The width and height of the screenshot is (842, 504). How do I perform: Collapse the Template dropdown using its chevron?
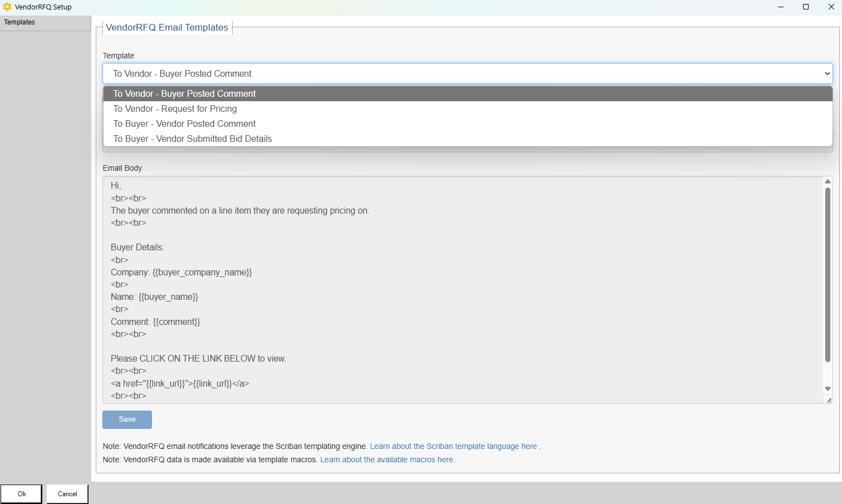(827, 73)
